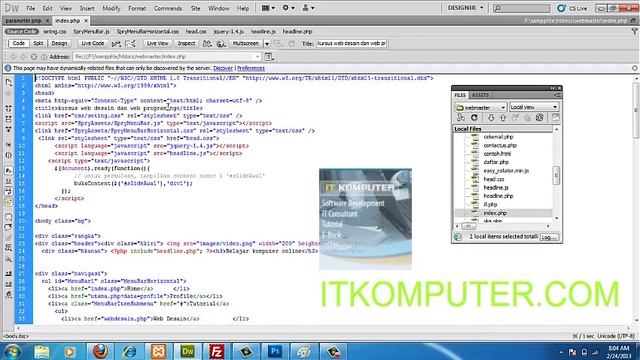The height and width of the screenshot is (360, 640).
Task: Open the Address field dropdown arrow
Action: (x=257, y=57)
